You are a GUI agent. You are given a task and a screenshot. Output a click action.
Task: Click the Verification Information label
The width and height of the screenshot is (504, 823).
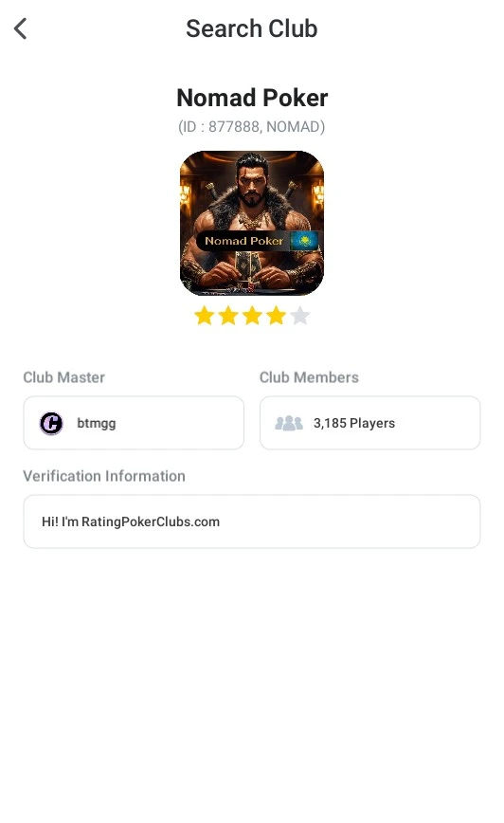pos(104,476)
